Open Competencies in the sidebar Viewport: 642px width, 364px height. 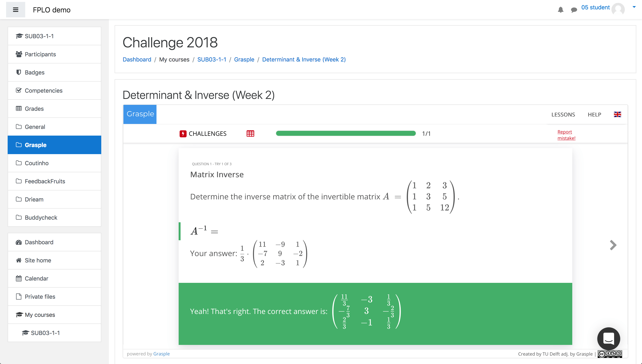44,91
